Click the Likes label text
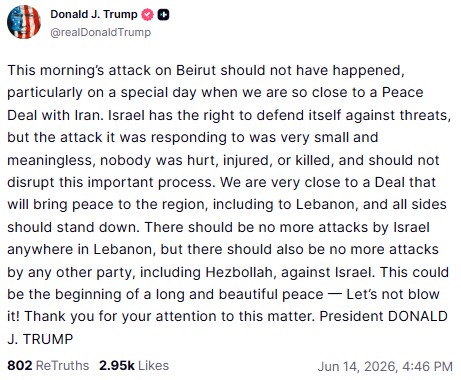 (x=154, y=366)
